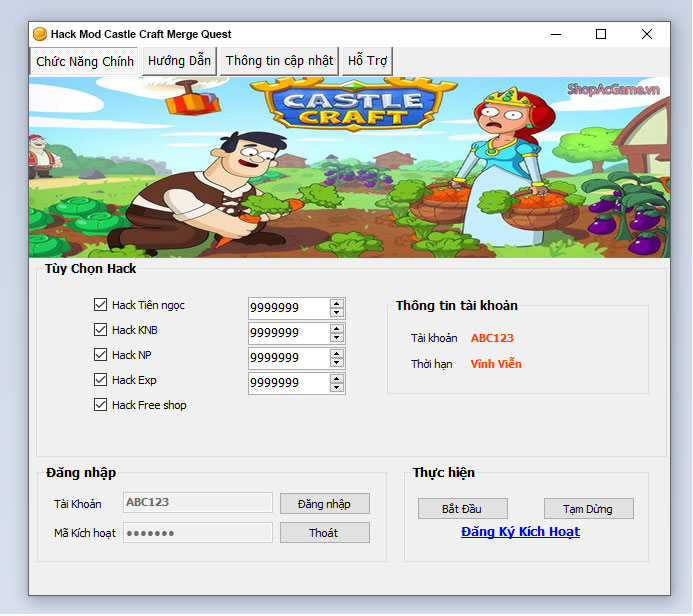
Task: Open the Đăng Ký Kích Hoạt link
Action: (x=520, y=532)
